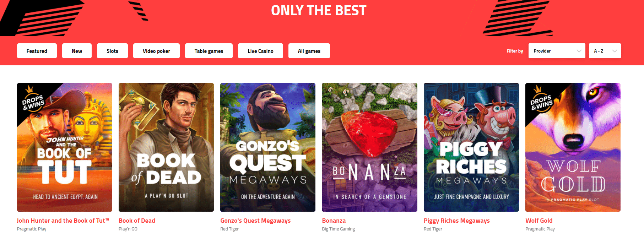Show Video poker games
Viewport: 644px width, 239px height.
pos(156,51)
